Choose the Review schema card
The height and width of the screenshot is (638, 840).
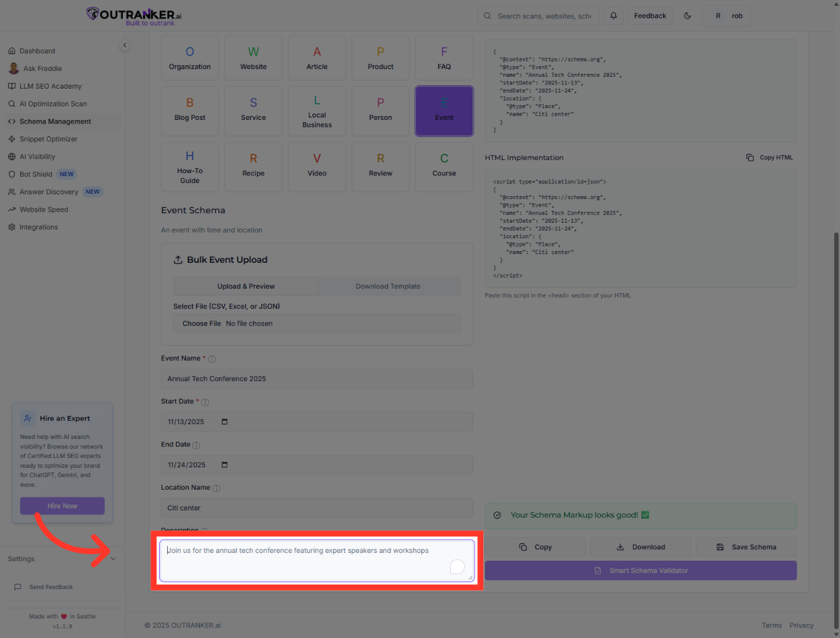click(x=380, y=167)
